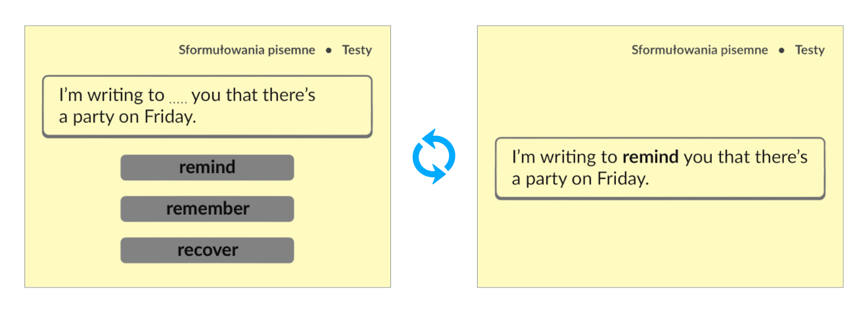Screen dimensions: 868x313
Task: Open 'Sformułowania pisemne' label on left card
Action: (x=247, y=50)
